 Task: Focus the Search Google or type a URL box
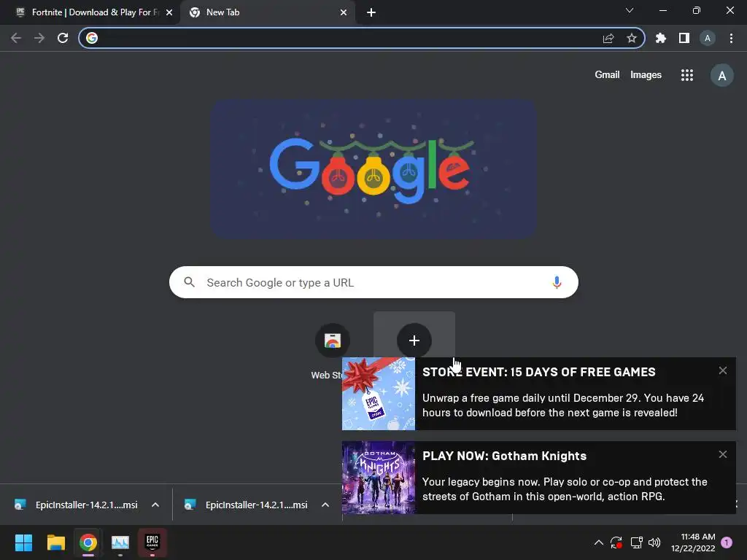[373, 282]
